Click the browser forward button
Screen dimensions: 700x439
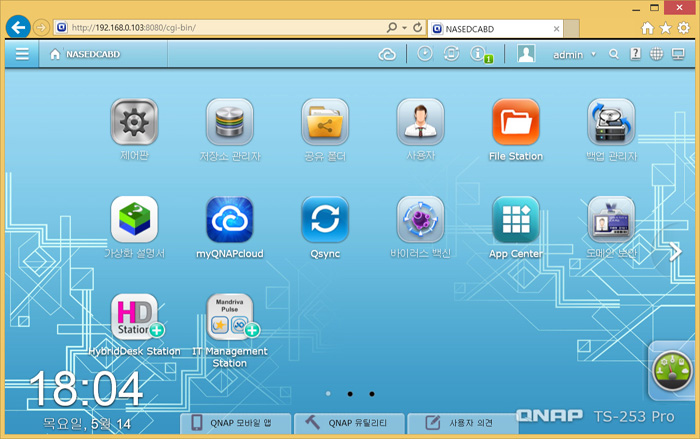(x=41, y=28)
